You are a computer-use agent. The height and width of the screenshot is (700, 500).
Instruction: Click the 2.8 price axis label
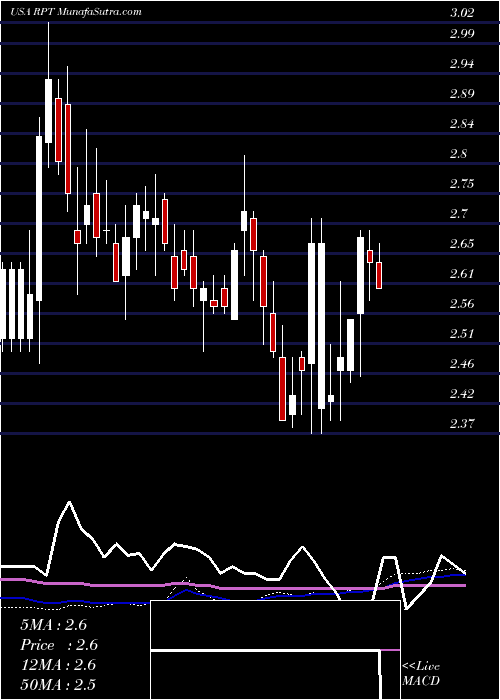pyautogui.click(x=459, y=154)
